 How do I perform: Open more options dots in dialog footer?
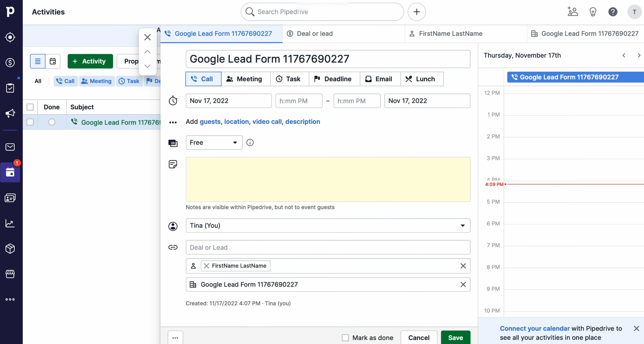coord(175,338)
